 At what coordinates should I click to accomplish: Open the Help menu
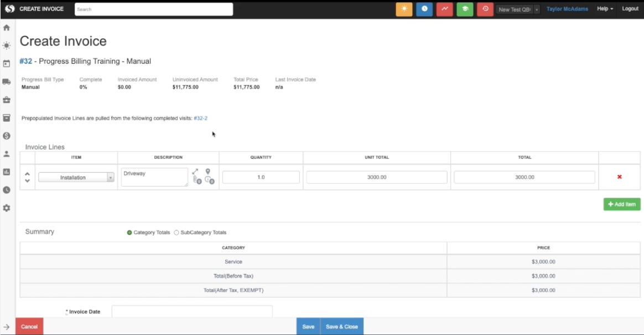tap(605, 9)
